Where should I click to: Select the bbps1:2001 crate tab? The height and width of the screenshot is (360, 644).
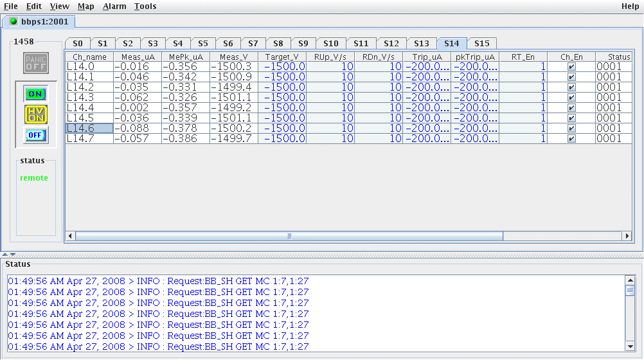point(39,22)
